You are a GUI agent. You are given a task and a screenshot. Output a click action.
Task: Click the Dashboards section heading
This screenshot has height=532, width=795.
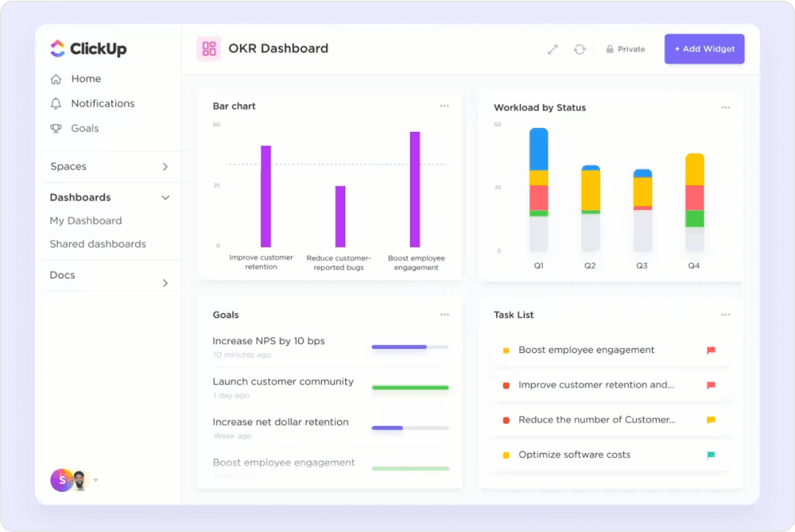[80, 197]
